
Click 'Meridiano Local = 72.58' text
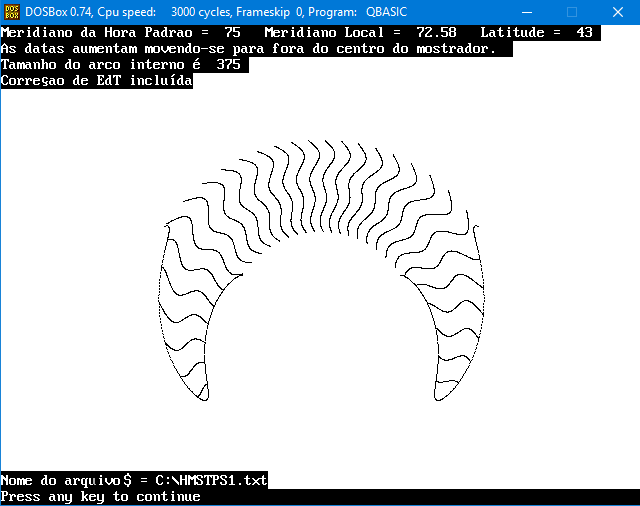click(360, 33)
